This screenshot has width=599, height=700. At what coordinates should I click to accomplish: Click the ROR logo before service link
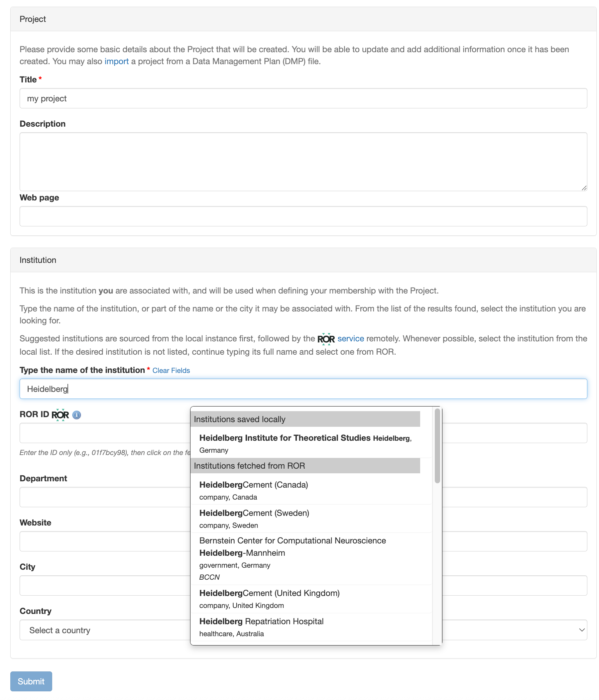click(326, 339)
